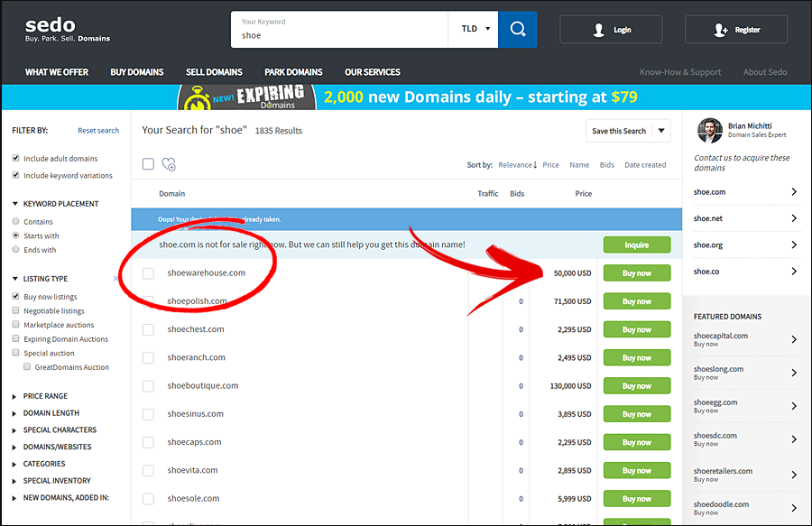Click the keyword search input field
The width and height of the screenshot is (812, 526).
339,30
